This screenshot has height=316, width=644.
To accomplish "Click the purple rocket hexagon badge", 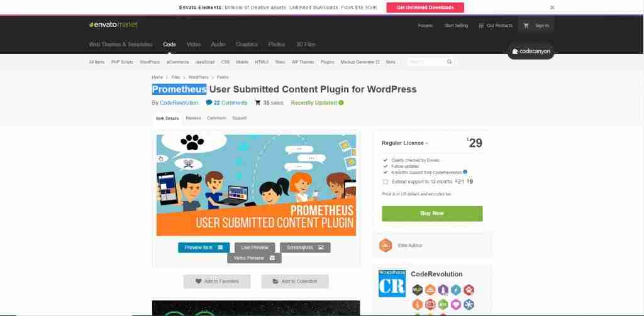I will (443, 290).
